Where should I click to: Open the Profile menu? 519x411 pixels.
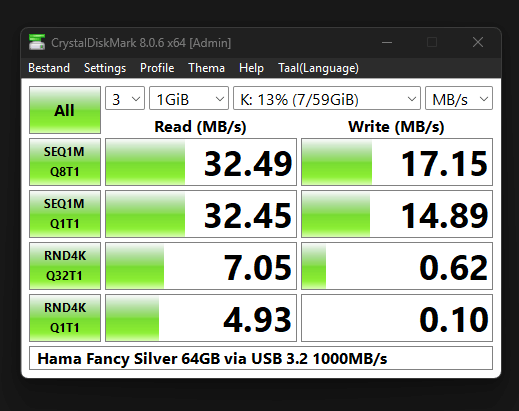(x=157, y=68)
